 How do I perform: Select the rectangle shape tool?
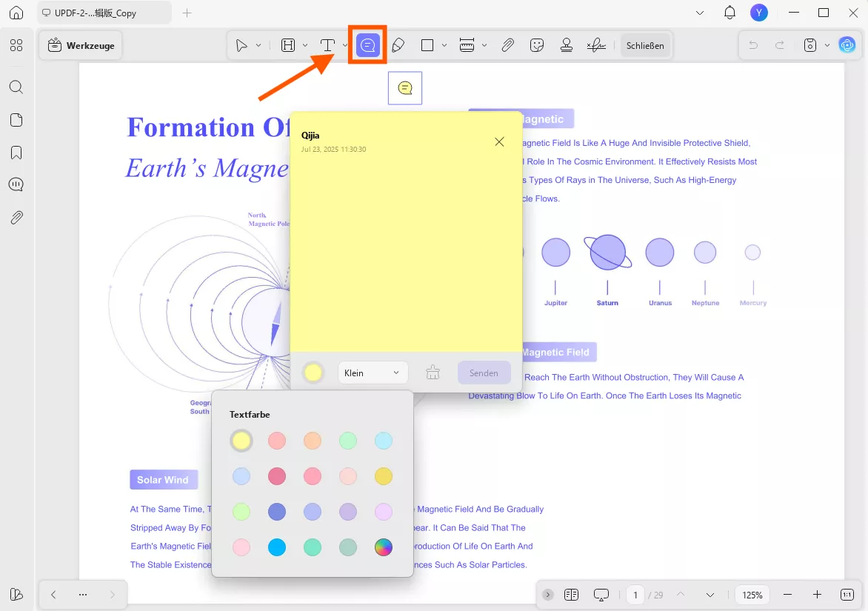[427, 45]
